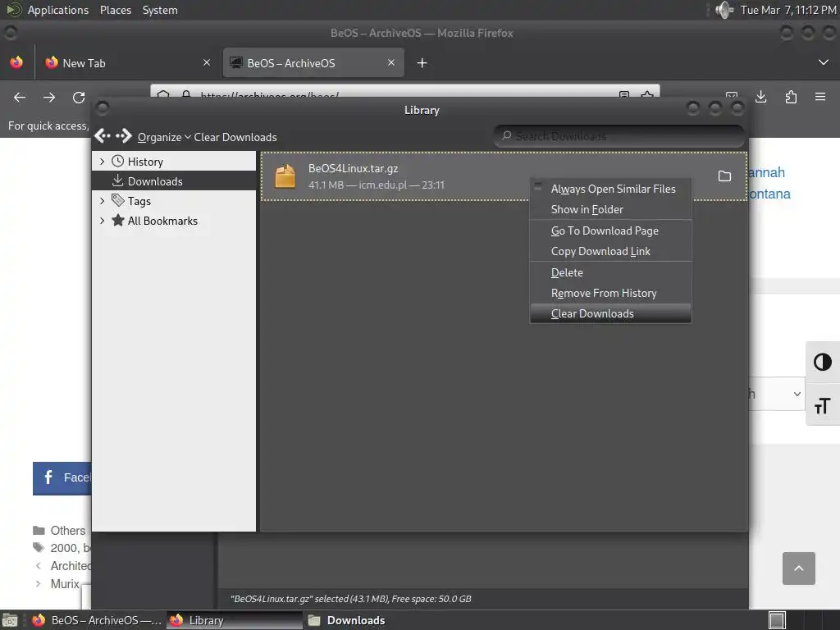Screen dimensions: 840x630
Task: Open the Places menu
Action: click(115, 10)
